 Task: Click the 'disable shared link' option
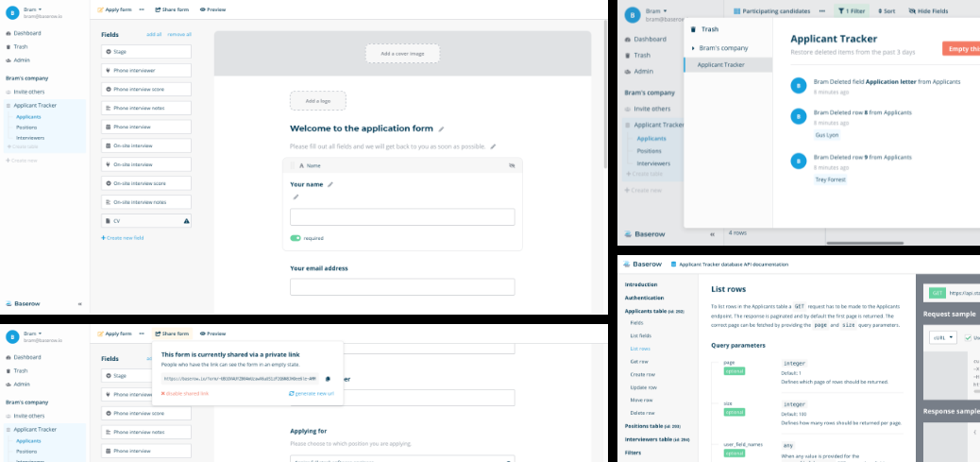(187, 393)
